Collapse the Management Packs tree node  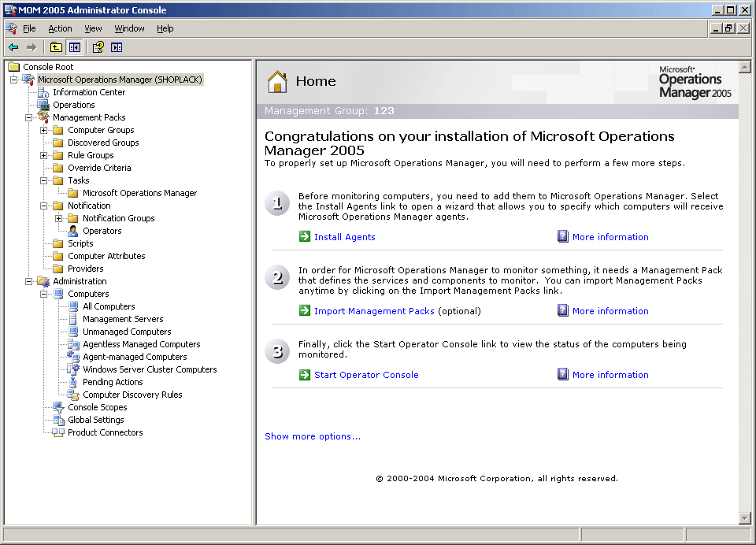point(28,117)
